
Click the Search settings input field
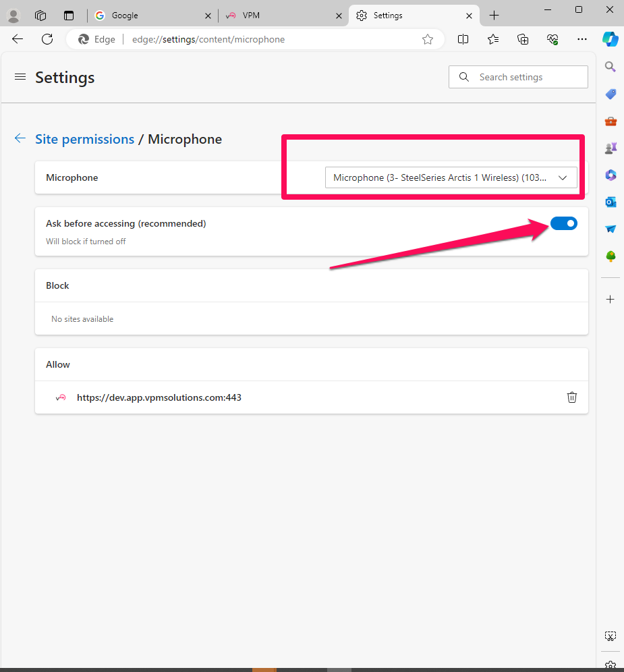pyautogui.click(x=518, y=76)
